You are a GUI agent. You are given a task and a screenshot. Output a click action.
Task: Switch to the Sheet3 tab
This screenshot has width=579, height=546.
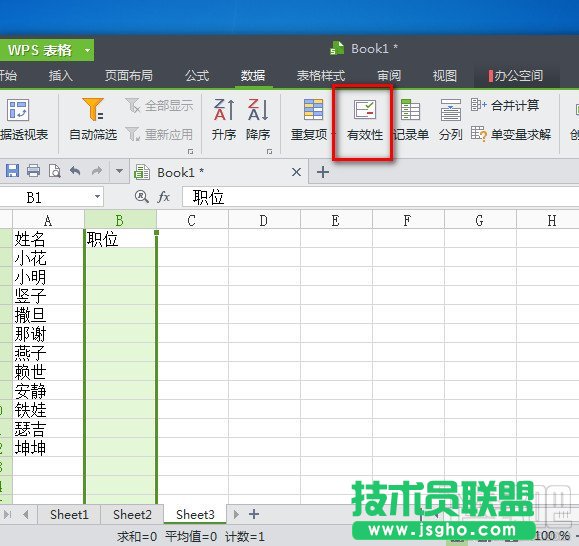[x=195, y=514]
